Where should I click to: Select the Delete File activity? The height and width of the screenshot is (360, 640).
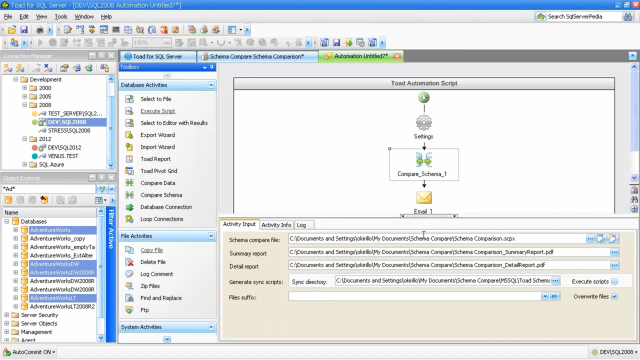pos(153,262)
